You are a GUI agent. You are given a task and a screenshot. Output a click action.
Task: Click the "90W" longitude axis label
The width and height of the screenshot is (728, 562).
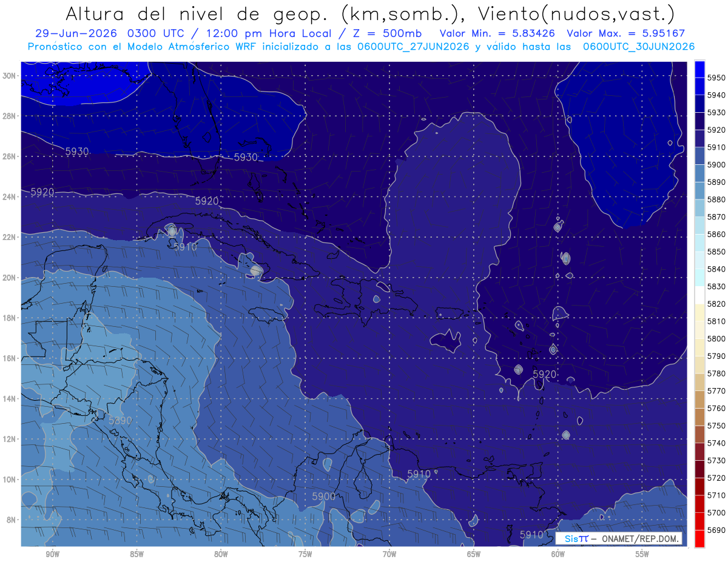52,554
